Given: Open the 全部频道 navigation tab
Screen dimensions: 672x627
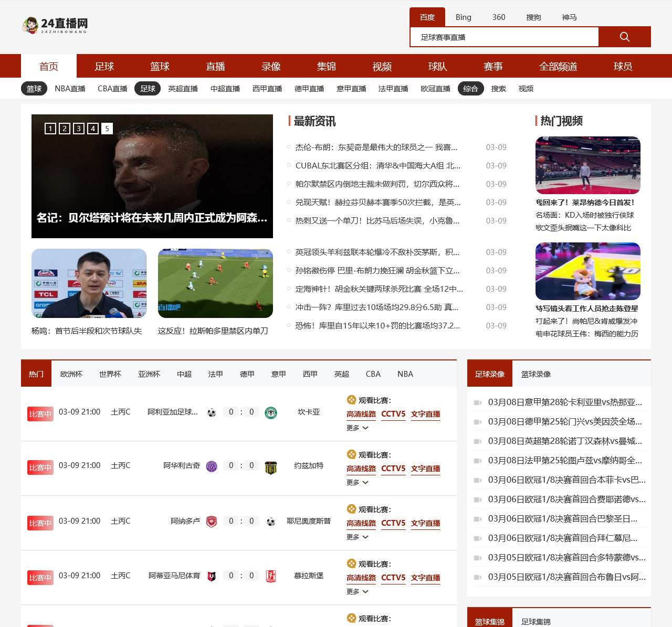Looking at the screenshot, I should (559, 66).
